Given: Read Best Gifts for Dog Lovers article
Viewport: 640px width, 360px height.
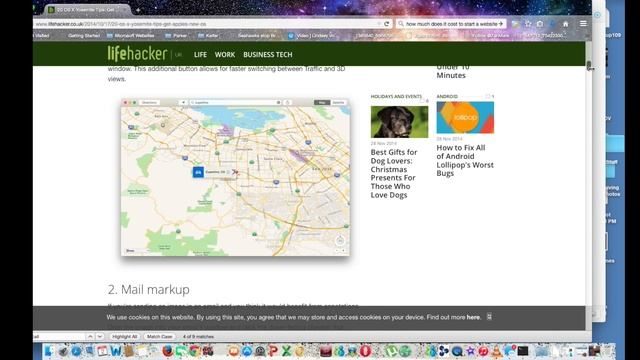Looking at the screenshot, I should pos(394,173).
